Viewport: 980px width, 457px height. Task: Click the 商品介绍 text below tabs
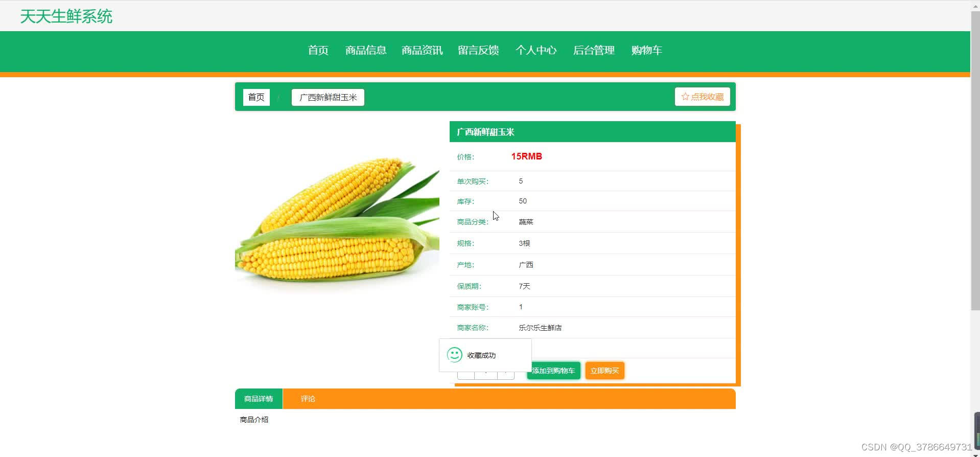[254, 420]
